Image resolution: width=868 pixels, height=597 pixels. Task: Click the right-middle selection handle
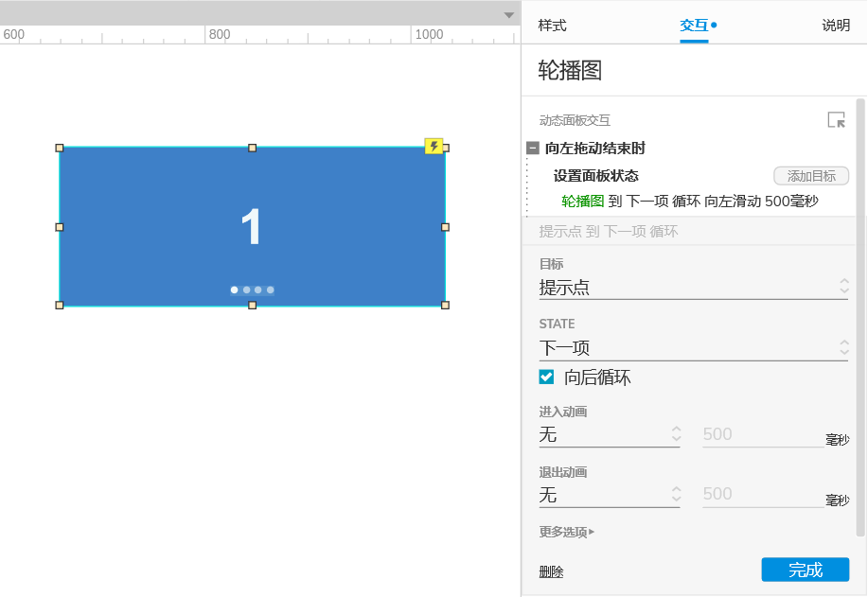[x=445, y=227]
